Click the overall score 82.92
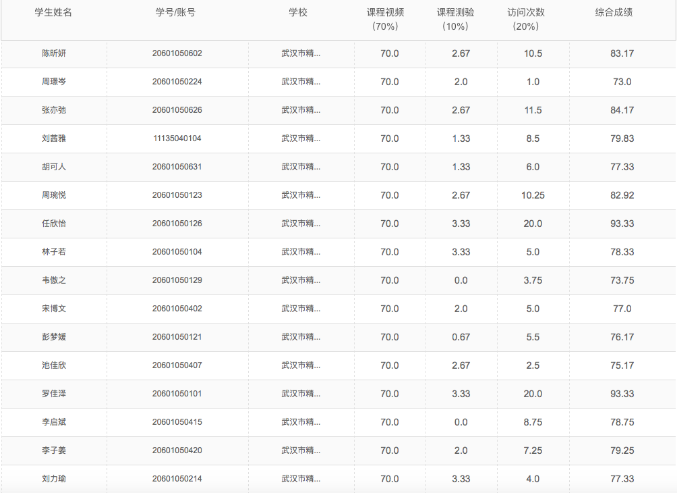The height and width of the screenshot is (493, 677). pyautogui.click(x=622, y=195)
